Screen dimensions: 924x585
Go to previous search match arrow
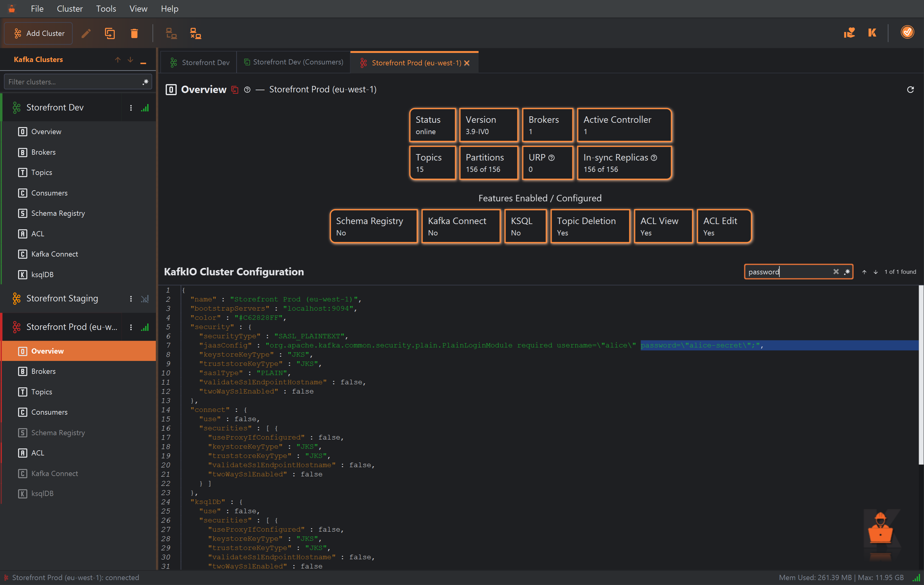click(864, 272)
